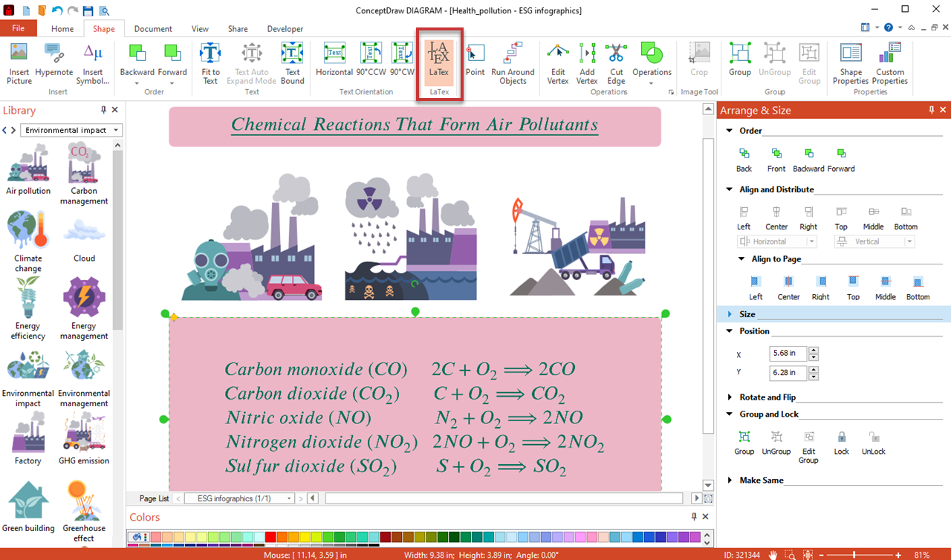Bring object to Front in Arrange panel

[776, 160]
